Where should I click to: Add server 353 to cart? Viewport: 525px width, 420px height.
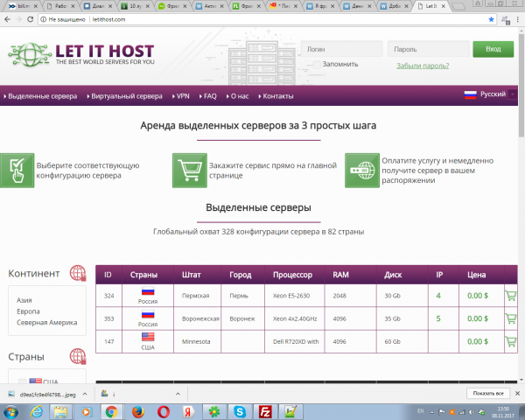click(x=511, y=318)
